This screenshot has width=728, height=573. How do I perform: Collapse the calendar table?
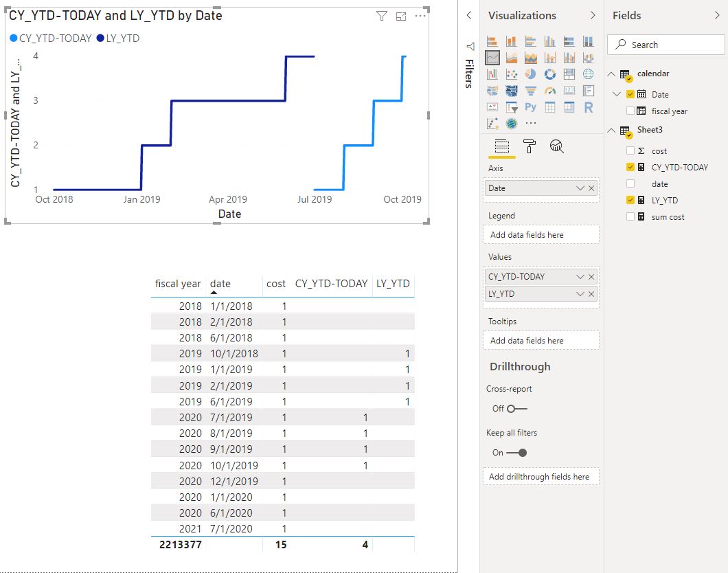611,74
